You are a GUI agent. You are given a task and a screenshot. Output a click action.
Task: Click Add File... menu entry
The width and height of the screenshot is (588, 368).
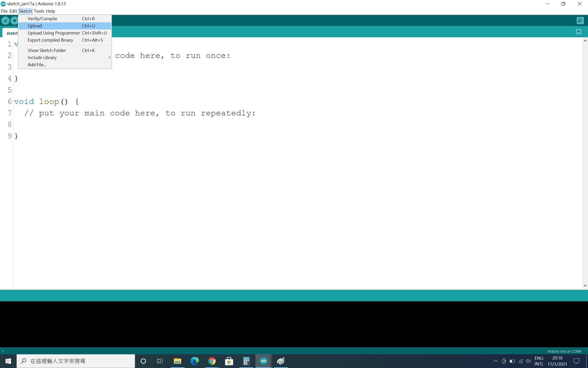[37, 65]
